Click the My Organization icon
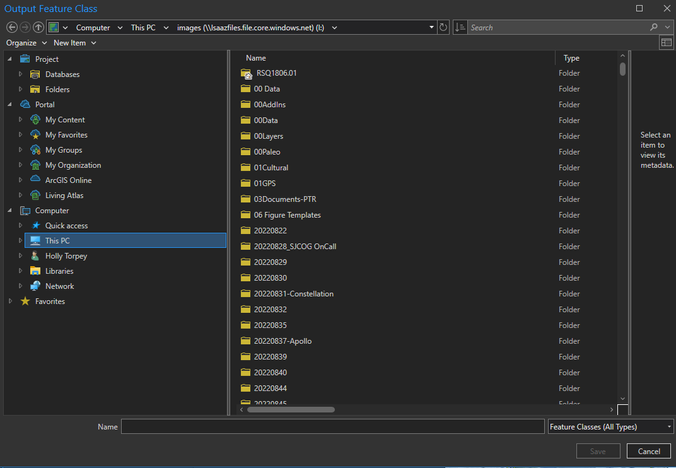 point(35,165)
